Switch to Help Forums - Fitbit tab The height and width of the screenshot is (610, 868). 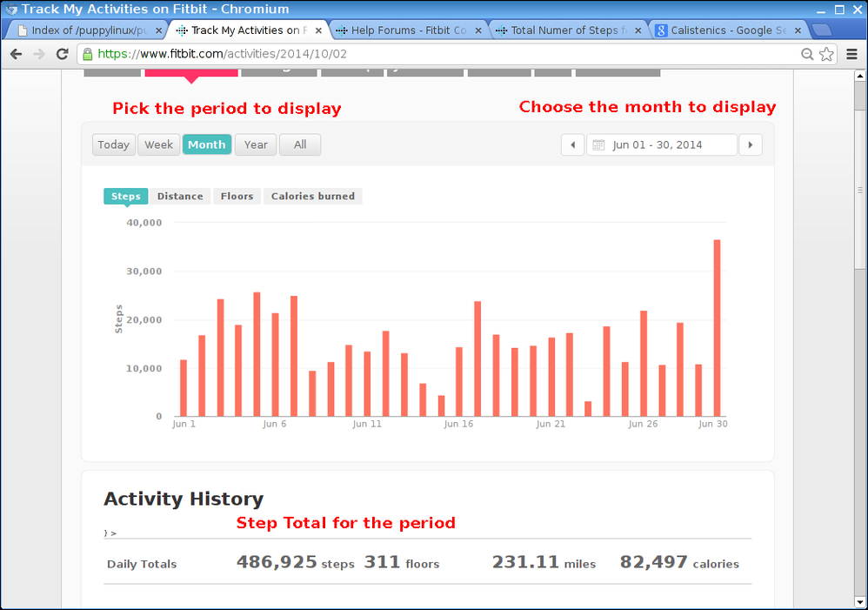pyautogui.click(x=409, y=30)
